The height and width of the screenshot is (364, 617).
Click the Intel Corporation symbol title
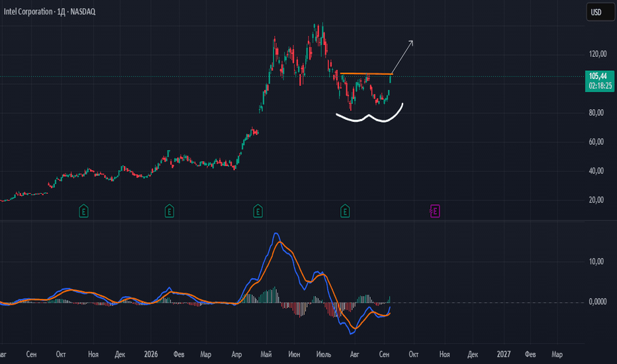(x=50, y=11)
